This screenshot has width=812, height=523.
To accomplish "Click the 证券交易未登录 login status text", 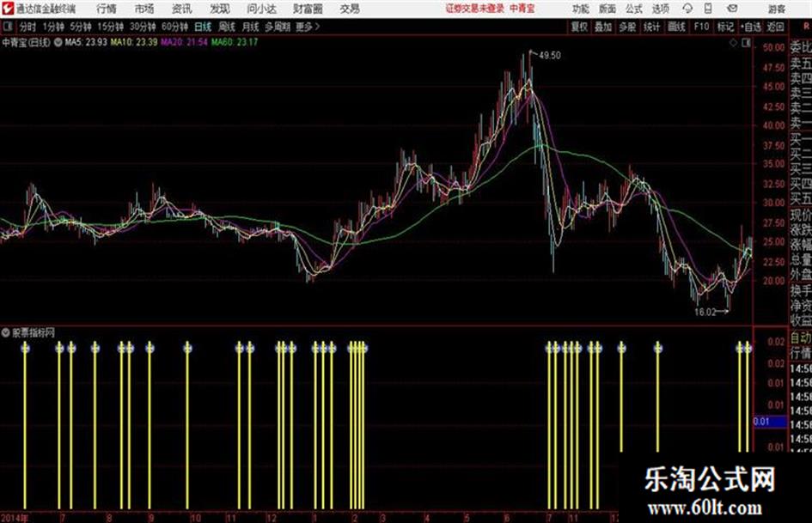I will point(475,9).
